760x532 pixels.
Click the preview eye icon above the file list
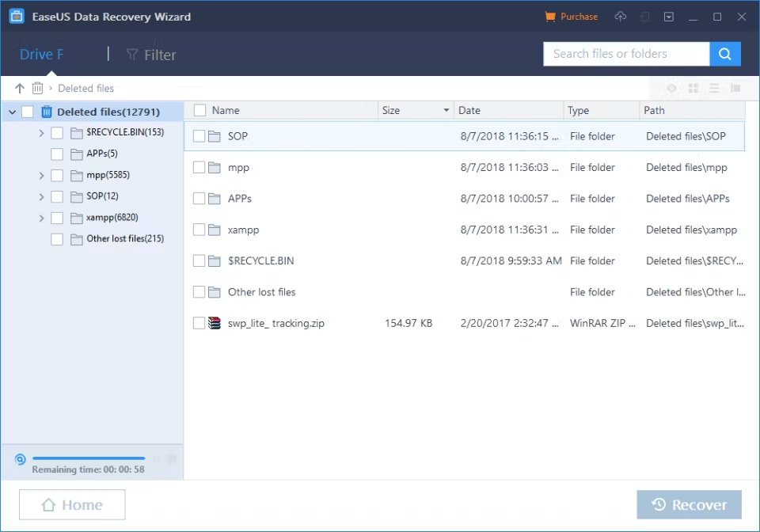click(x=671, y=88)
